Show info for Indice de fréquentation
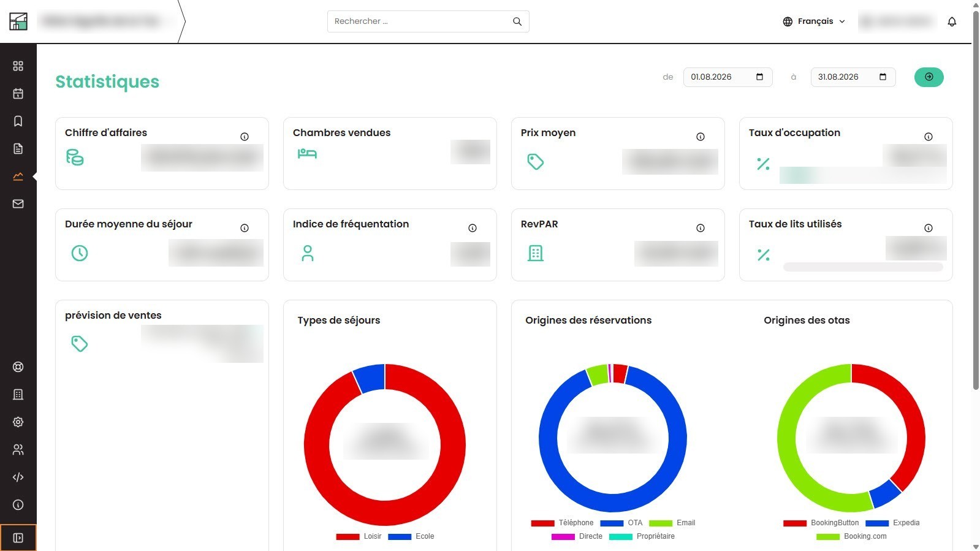Viewport: 980px width, 551px height. [x=473, y=228]
